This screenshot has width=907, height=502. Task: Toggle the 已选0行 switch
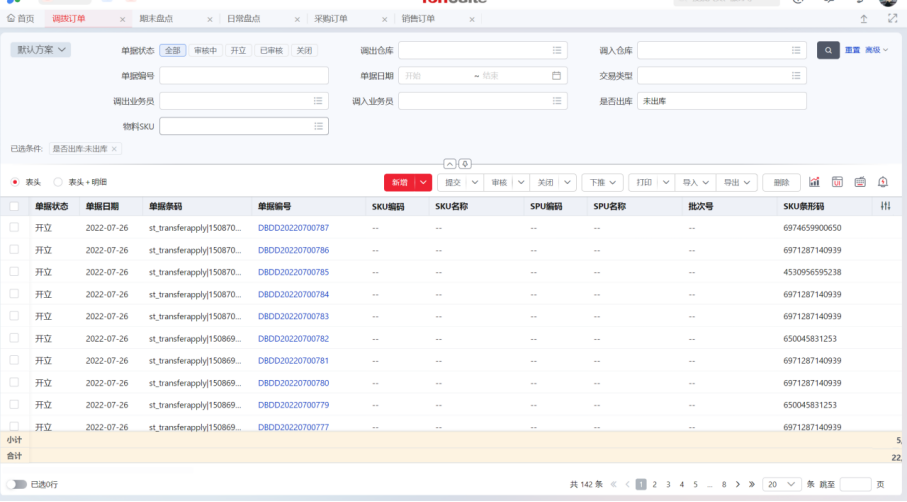17,484
